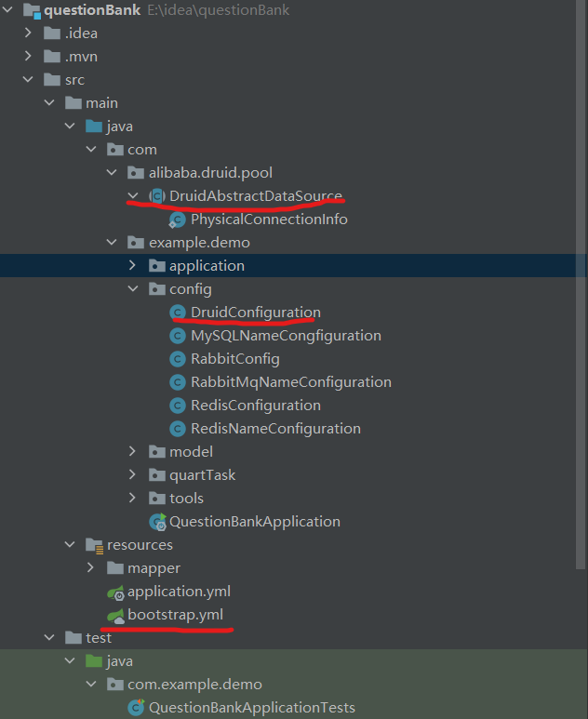Click the mapper folder icon

coord(114,568)
